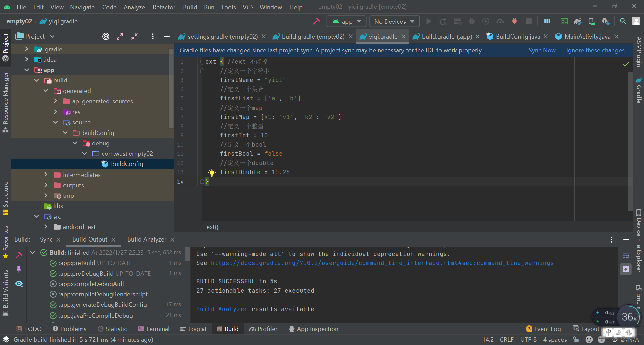
Task: Switch to the MainActivity.java tab
Action: (x=587, y=36)
